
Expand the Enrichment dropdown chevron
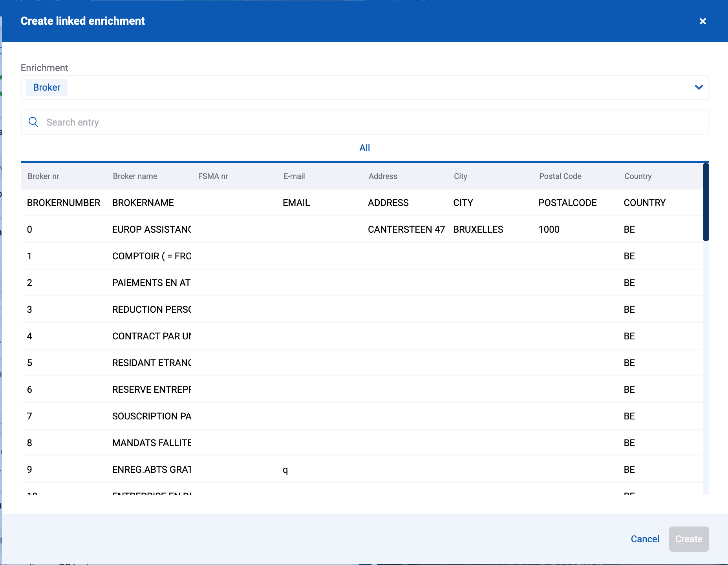click(699, 87)
